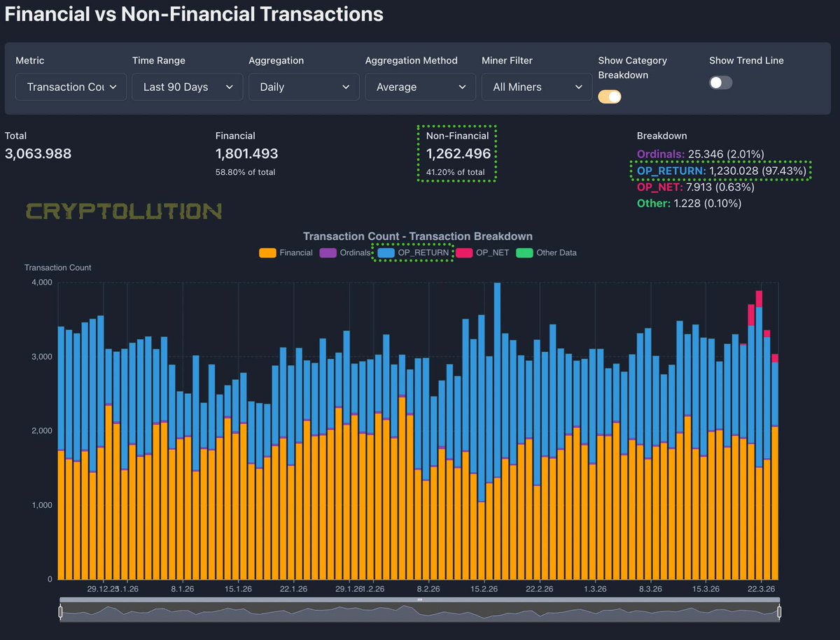
Task: Click the Non-Financial value 1,262.496
Action: point(458,154)
